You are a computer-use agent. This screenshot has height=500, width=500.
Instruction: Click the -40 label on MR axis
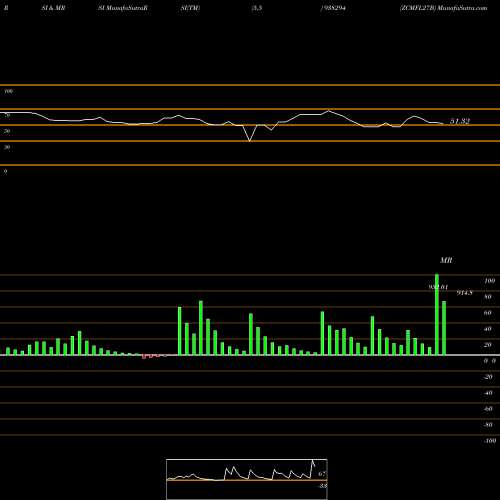(488, 393)
